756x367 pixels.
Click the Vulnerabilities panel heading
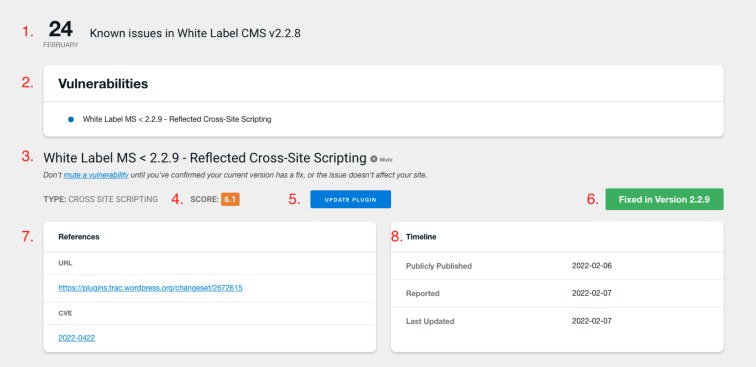coord(103,84)
